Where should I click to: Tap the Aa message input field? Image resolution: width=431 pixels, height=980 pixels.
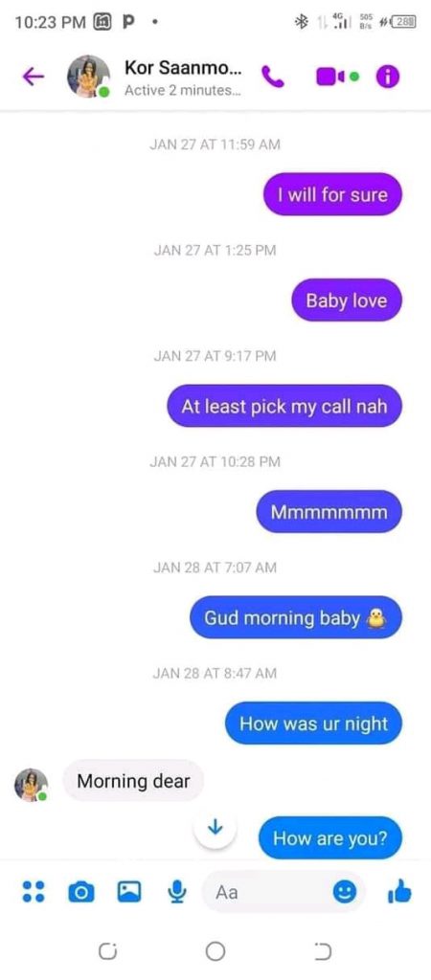(284, 893)
